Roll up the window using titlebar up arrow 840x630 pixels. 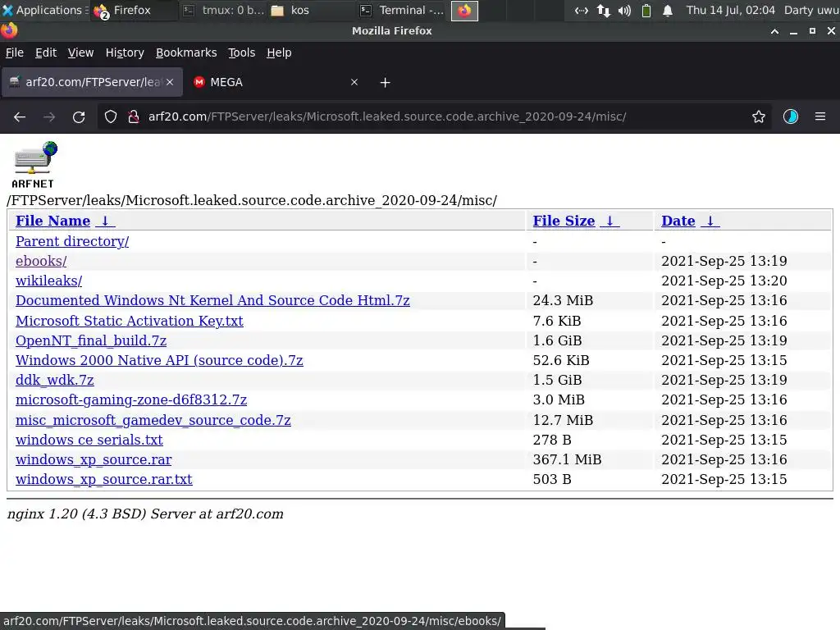[774, 31]
